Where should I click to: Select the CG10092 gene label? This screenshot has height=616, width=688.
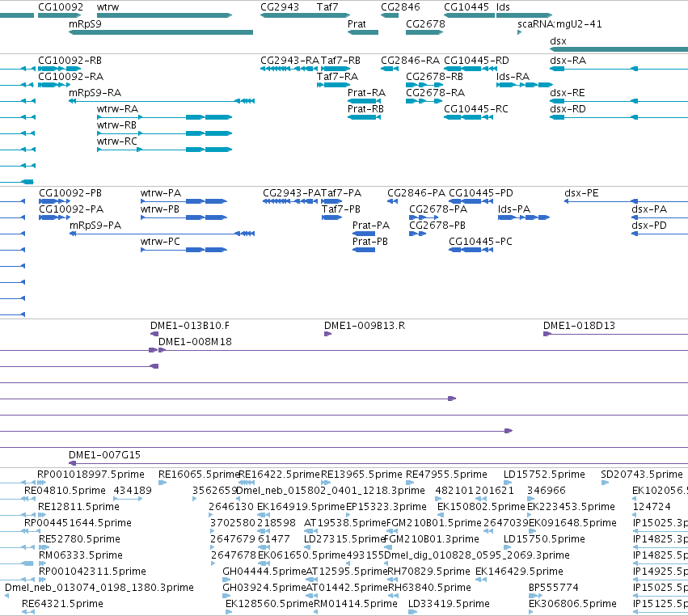(61, 7)
